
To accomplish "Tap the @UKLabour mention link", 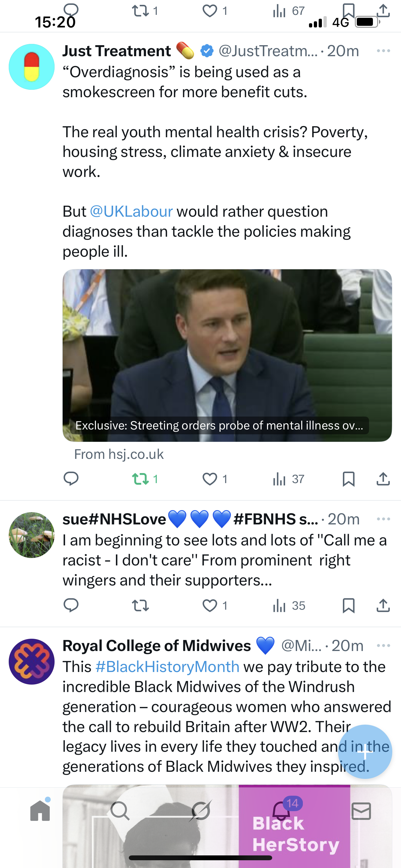I will tap(131, 212).
